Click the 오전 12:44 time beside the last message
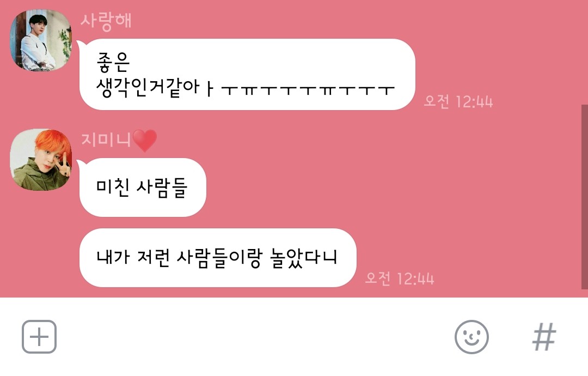 [x=400, y=278]
